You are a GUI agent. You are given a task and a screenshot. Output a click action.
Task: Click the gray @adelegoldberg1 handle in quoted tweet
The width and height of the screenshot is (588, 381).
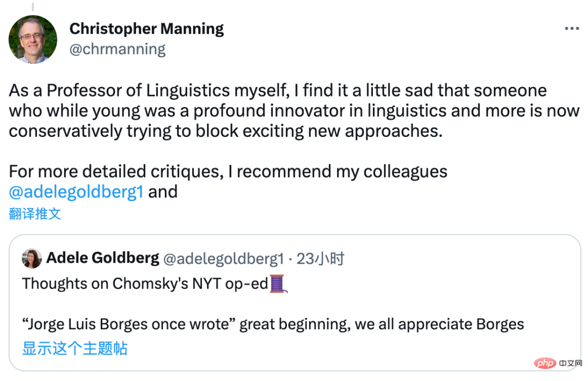pyautogui.click(x=224, y=258)
